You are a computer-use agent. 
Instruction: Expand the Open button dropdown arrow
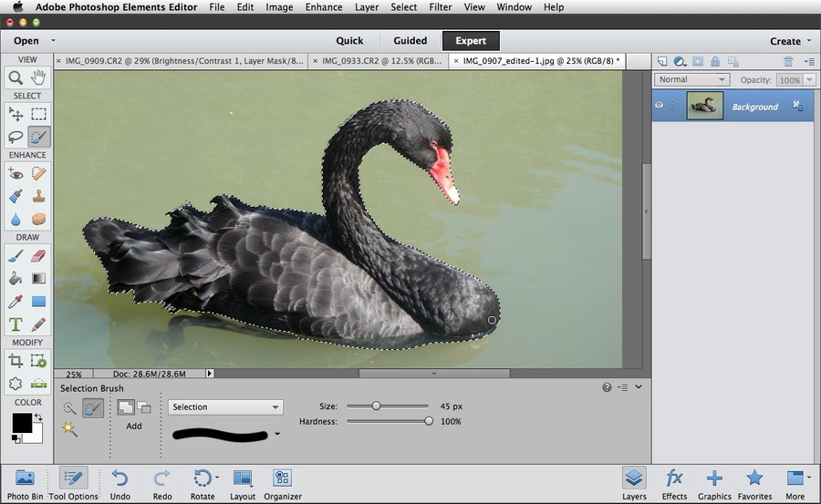53,40
